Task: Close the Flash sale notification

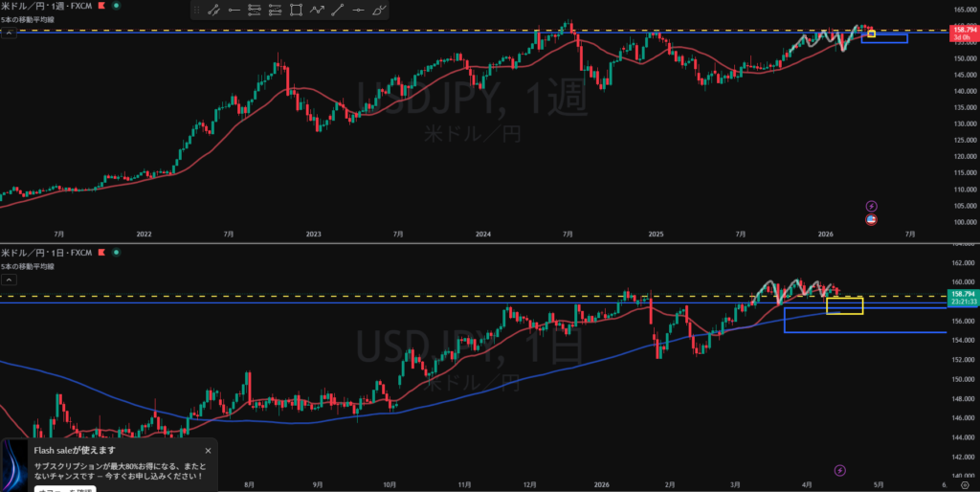Action: [x=208, y=450]
